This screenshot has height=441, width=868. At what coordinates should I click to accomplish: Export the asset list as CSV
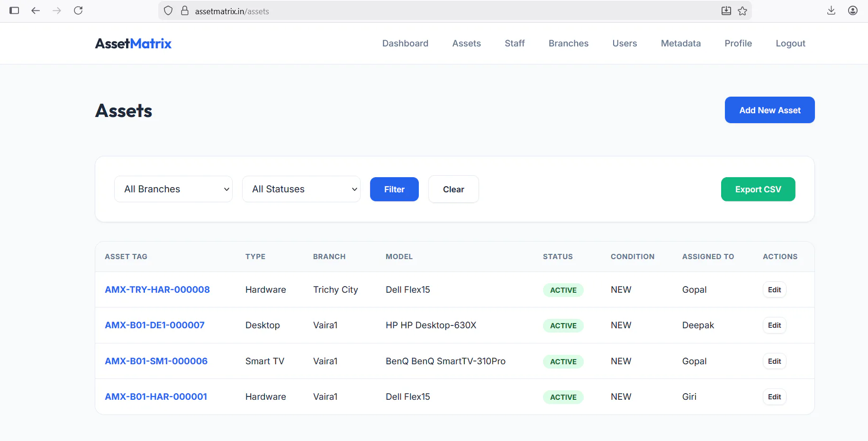pos(758,189)
